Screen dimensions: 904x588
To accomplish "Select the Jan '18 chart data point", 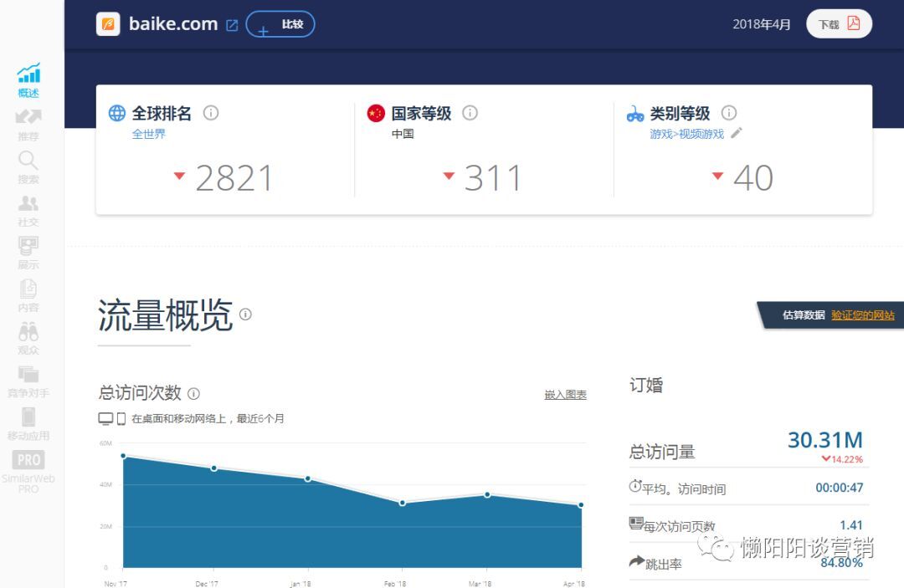I will [308, 478].
